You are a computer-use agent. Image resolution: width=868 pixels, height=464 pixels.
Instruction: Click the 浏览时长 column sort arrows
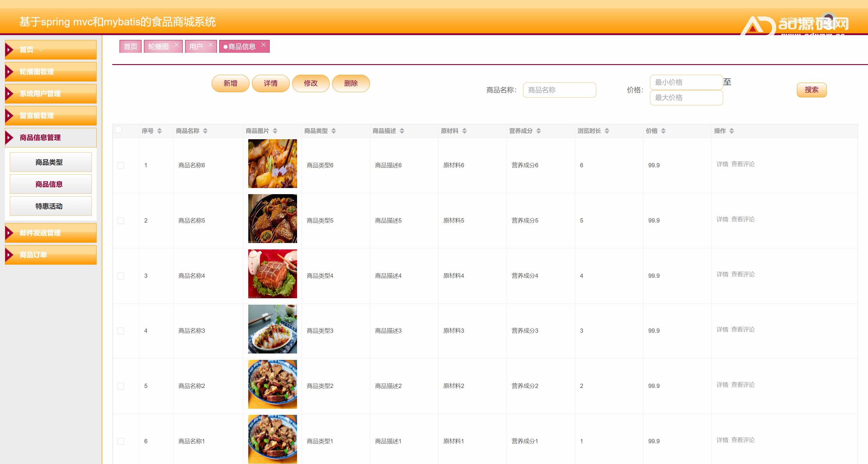point(607,131)
